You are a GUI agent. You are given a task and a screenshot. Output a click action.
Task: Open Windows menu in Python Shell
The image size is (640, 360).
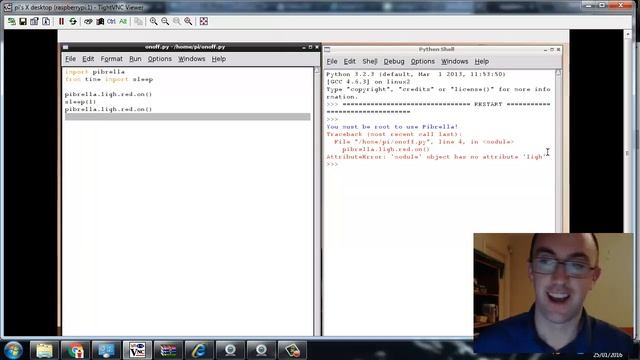(x=454, y=61)
